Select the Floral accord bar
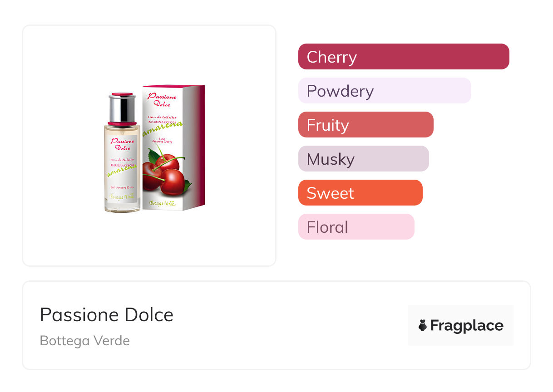This screenshot has width=553, height=392. coord(356,227)
